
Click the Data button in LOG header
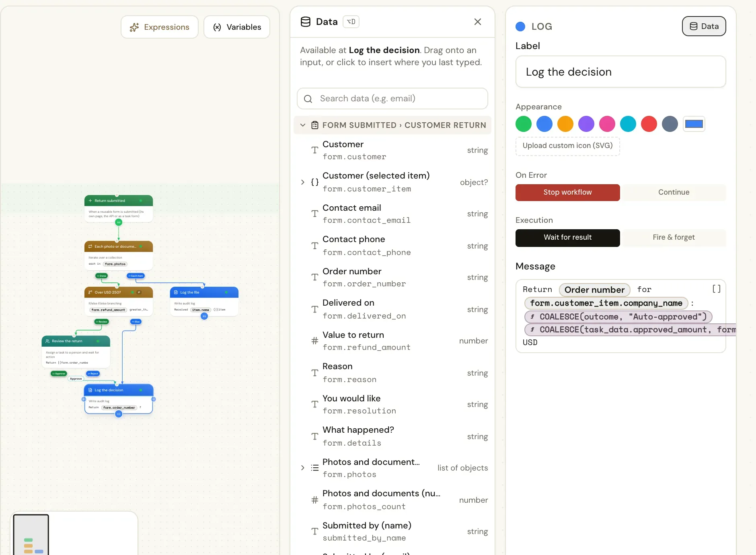(x=704, y=26)
